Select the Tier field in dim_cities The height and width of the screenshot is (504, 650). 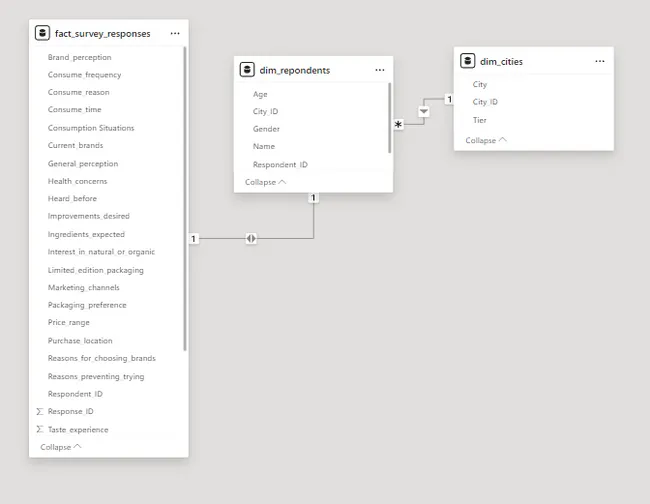(480, 120)
